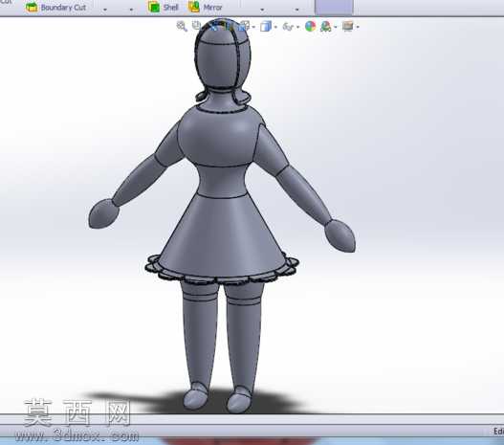Open the View Orientation cube icon
Image resolution: width=504 pixels, height=445 pixels.
(245, 26)
